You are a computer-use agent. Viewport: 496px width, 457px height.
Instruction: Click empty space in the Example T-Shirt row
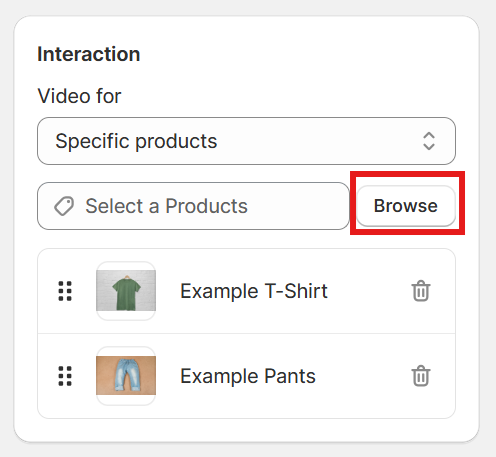368,291
